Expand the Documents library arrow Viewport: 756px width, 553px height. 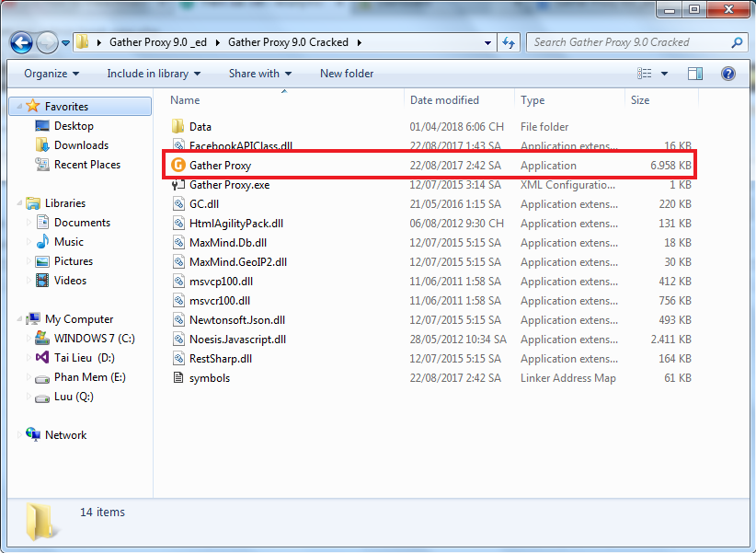pos(29,223)
